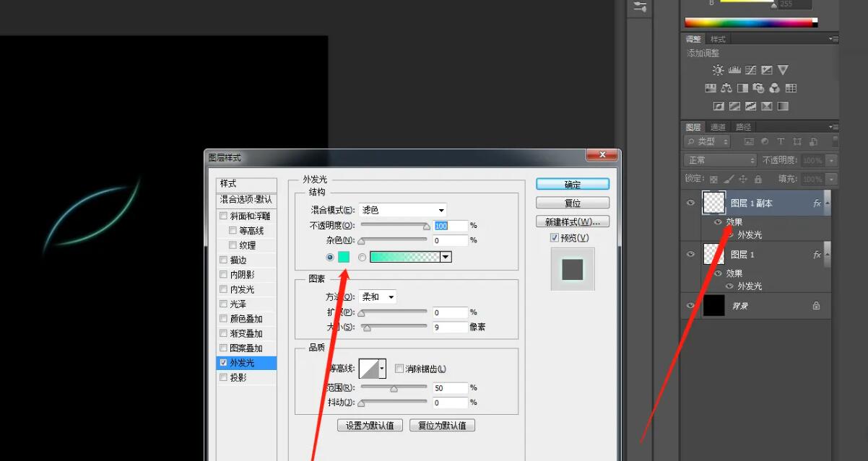Click the 新建样式(W) button
Screen dimensions: 868x461
coord(573,221)
